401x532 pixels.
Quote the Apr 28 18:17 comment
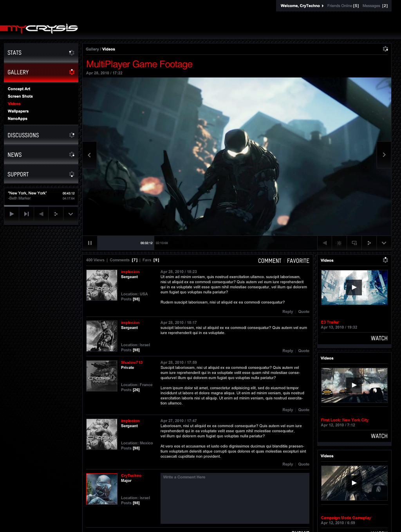[304, 351]
